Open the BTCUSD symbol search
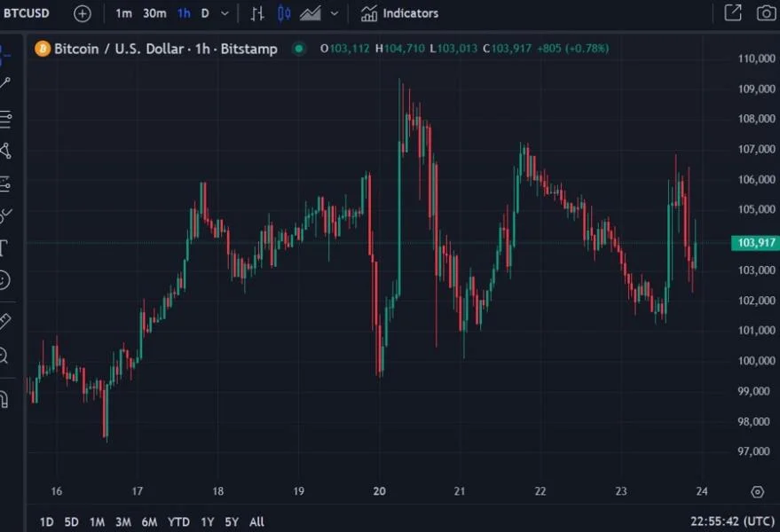 click(27, 13)
